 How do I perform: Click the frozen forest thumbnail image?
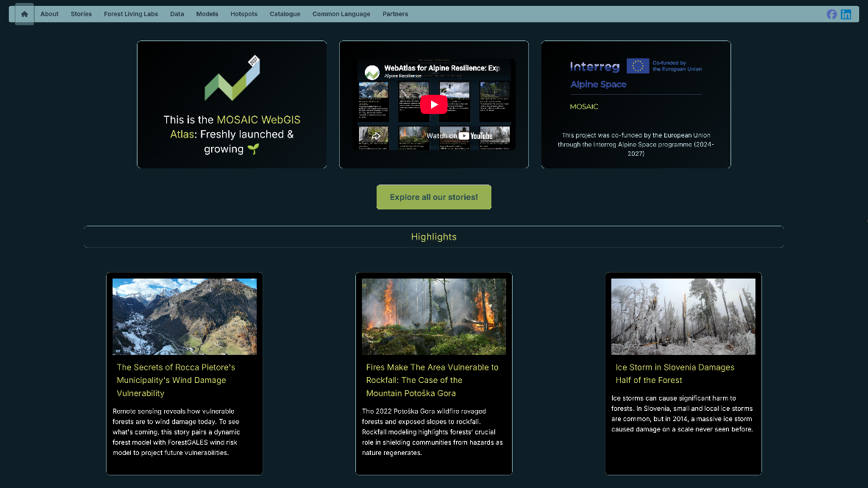click(x=683, y=317)
